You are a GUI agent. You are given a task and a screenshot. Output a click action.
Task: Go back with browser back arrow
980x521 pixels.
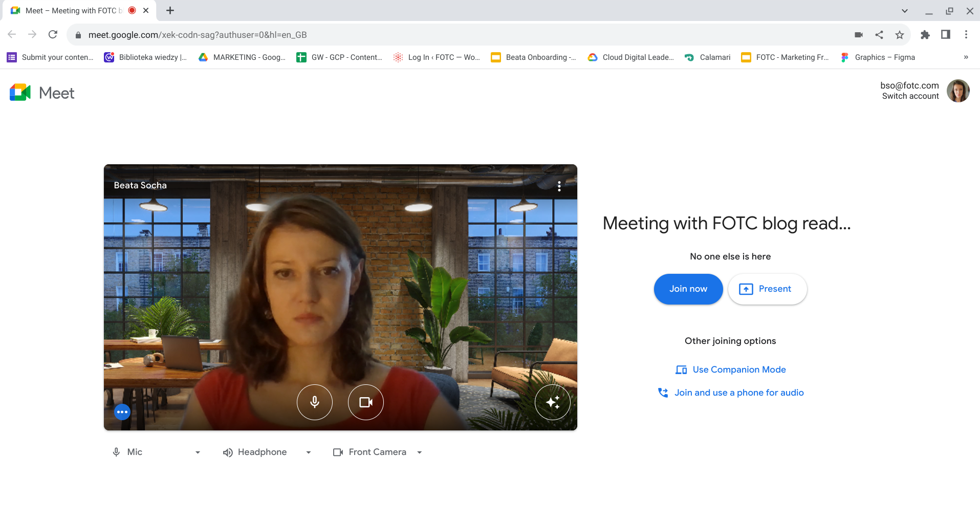click(12, 34)
